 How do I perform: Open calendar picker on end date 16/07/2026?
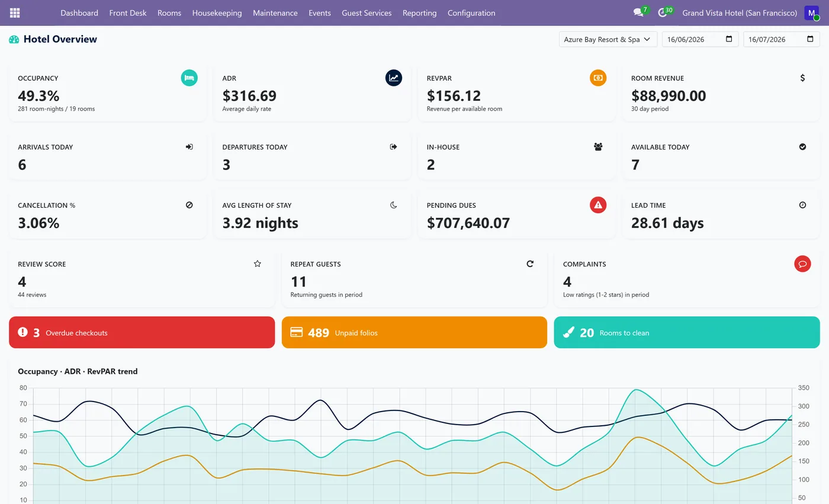click(810, 39)
